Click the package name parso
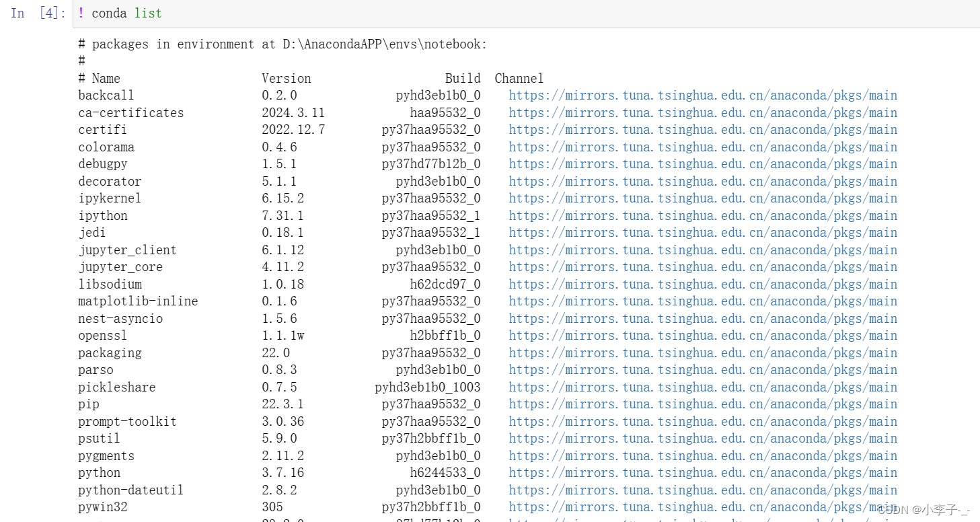The width and height of the screenshot is (980, 522). click(96, 370)
